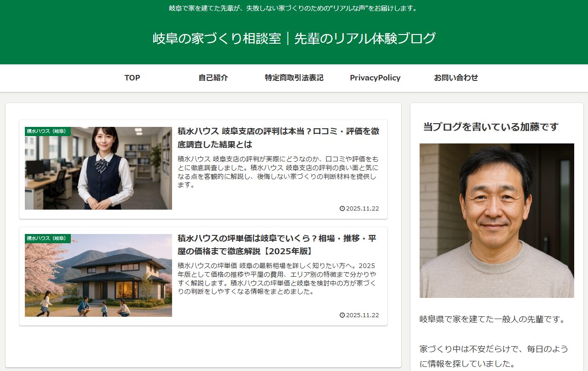The width and height of the screenshot is (588, 371).
Task: Open the 積水ハウスの坪単価 article title
Action: pos(277,245)
